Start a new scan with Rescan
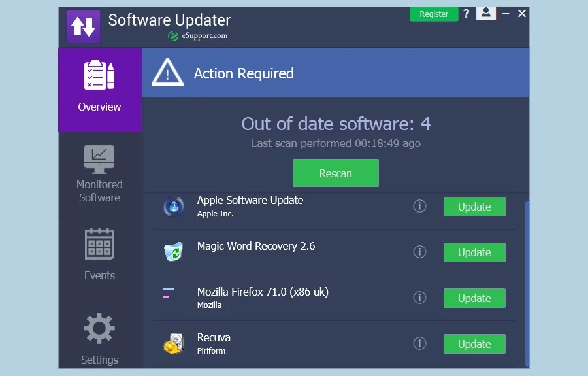Image resolution: width=588 pixels, height=376 pixels. coord(336,173)
